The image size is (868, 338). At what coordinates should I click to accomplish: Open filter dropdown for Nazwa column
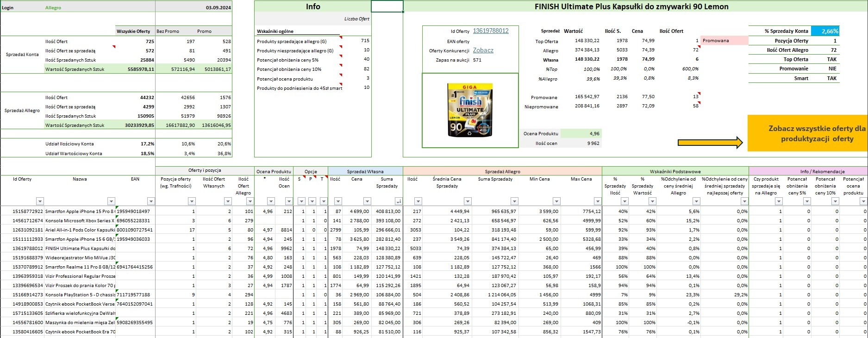point(111,201)
